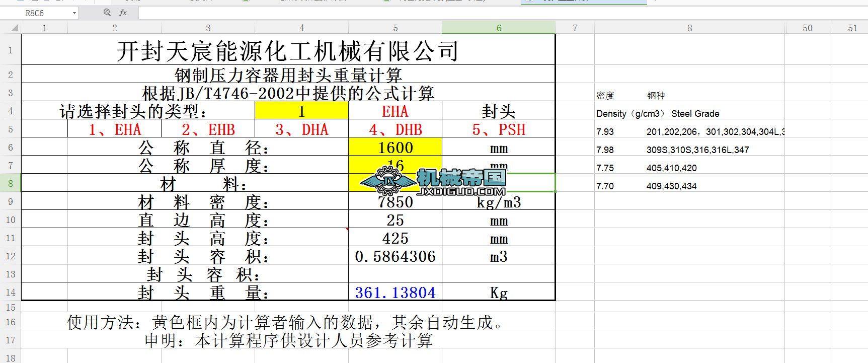868x363 pixels.
Task: Open the name box dropdown arrow
Action: coord(74,13)
